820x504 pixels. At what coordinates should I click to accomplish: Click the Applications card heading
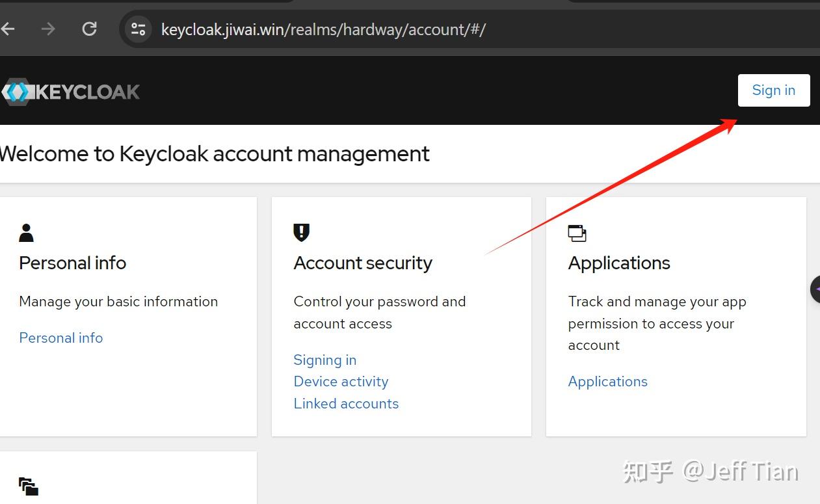(618, 263)
